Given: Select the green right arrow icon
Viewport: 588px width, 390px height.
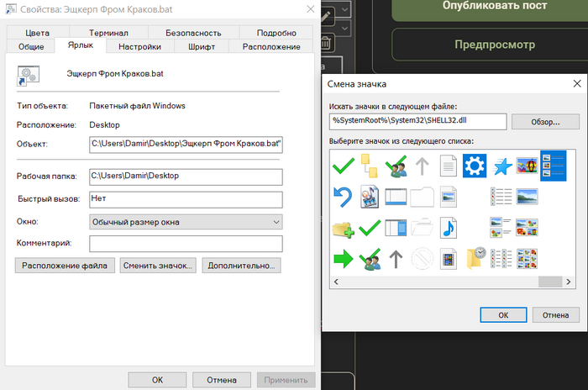Looking at the screenshot, I should point(344,258).
